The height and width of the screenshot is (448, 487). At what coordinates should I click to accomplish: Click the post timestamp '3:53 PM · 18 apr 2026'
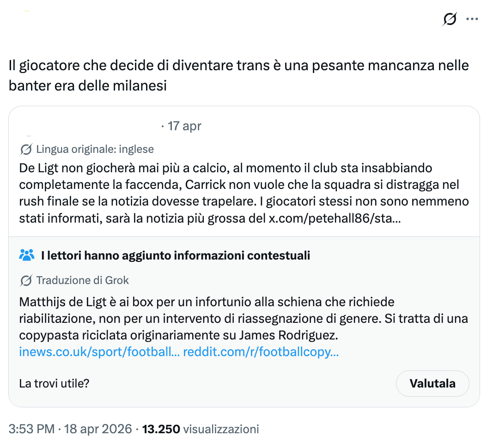[x=71, y=429]
